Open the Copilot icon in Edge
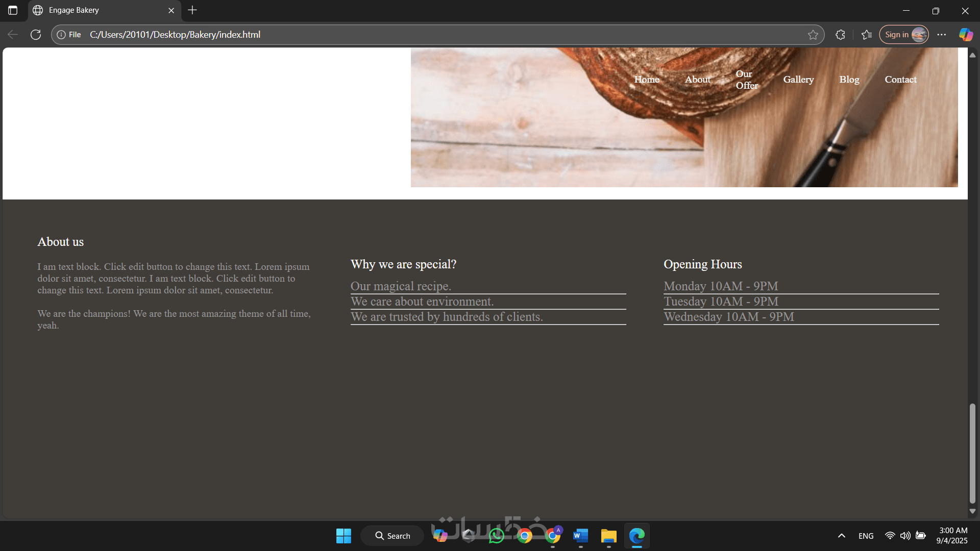This screenshot has width=980, height=551. point(965,35)
